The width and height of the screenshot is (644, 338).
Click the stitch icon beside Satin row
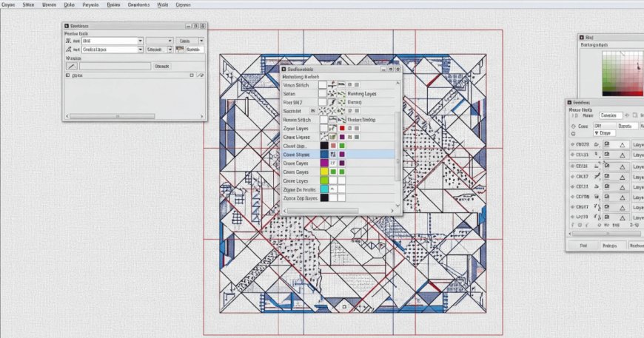pyautogui.click(x=332, y=95)
